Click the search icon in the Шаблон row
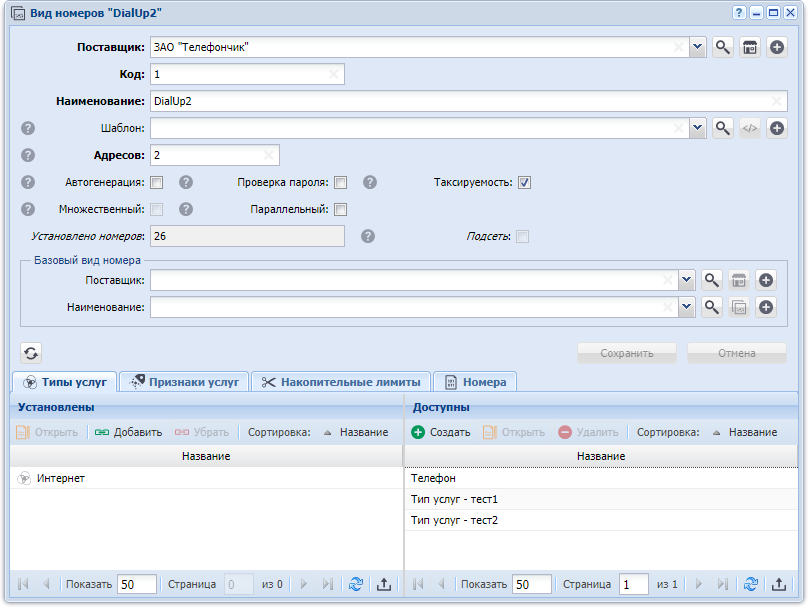Image resolution: width=808 pixels, height=607 pixels. tap(722, 128)
